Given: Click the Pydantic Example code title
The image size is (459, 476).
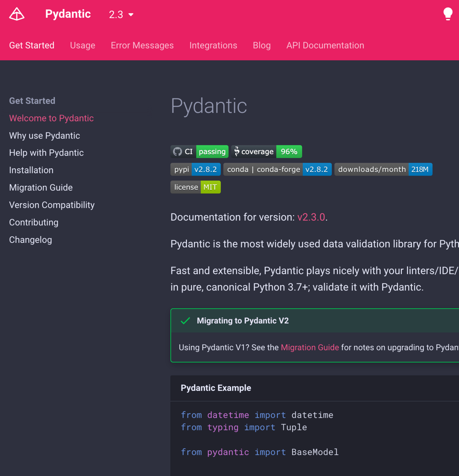Looking at the screenshot, I should click(216, 388).
